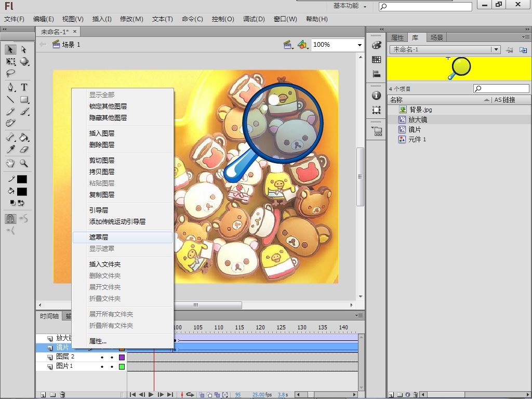Toggle visibility dot of 图片1 layer

[x=102, y=366]
